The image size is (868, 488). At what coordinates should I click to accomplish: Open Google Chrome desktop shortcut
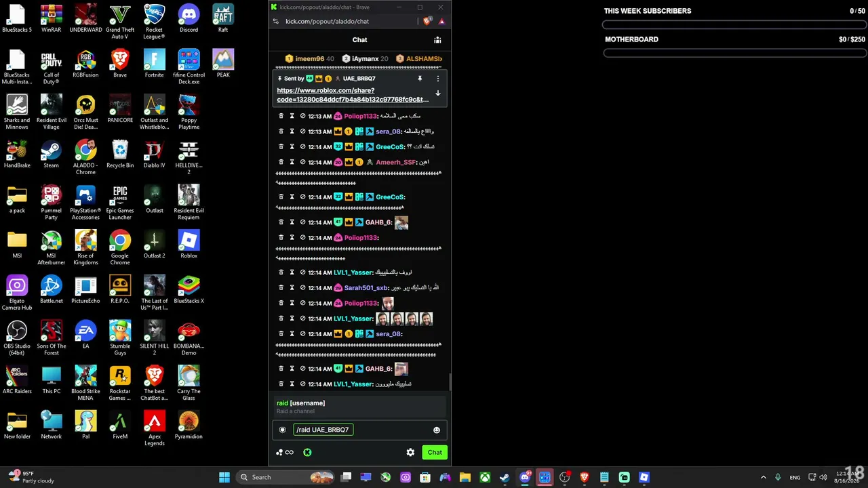coord(120,247)
